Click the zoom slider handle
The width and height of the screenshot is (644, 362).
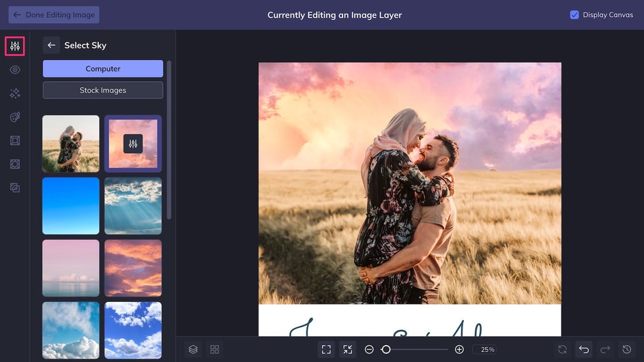(385, 349)
